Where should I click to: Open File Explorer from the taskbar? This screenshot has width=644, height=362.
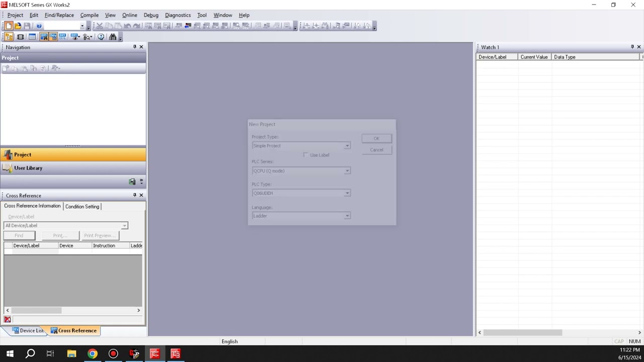(71, 354)
